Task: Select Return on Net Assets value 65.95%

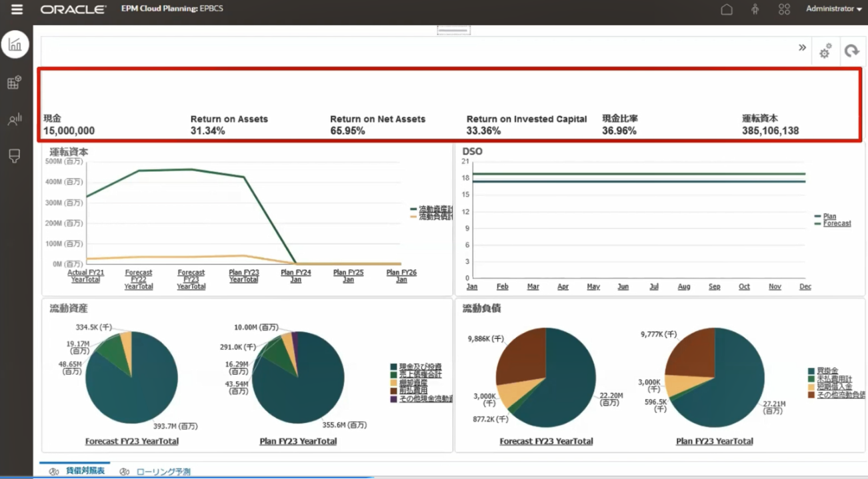Action: 347,131
